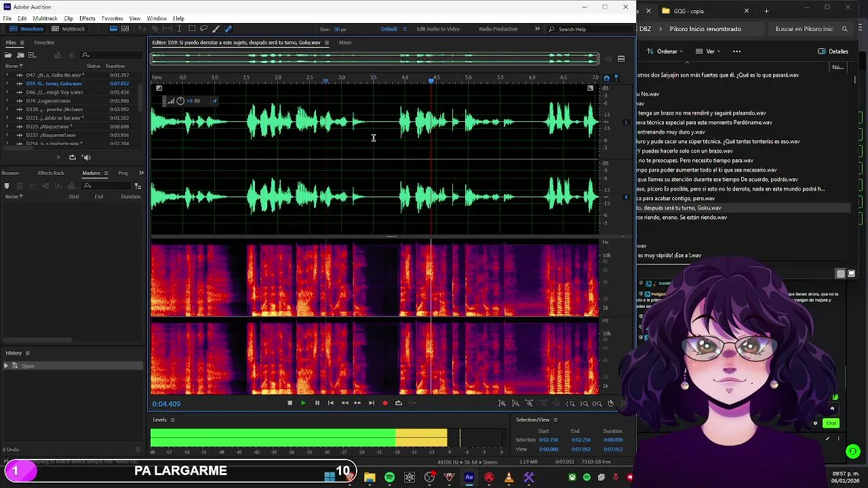Viewport: 868px width, 488px height.
Task: Switch to Edit Audio to Video workspace
Action: [438, 29]
